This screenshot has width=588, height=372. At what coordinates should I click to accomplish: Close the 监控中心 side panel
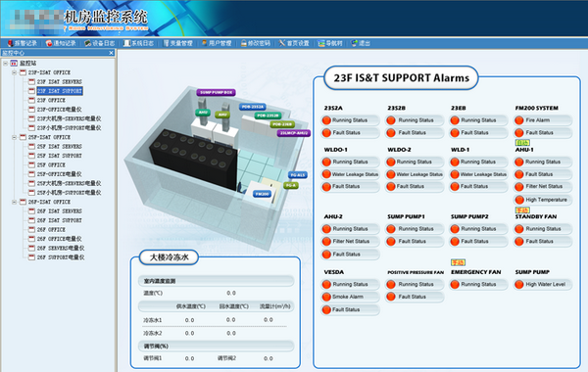111,53
